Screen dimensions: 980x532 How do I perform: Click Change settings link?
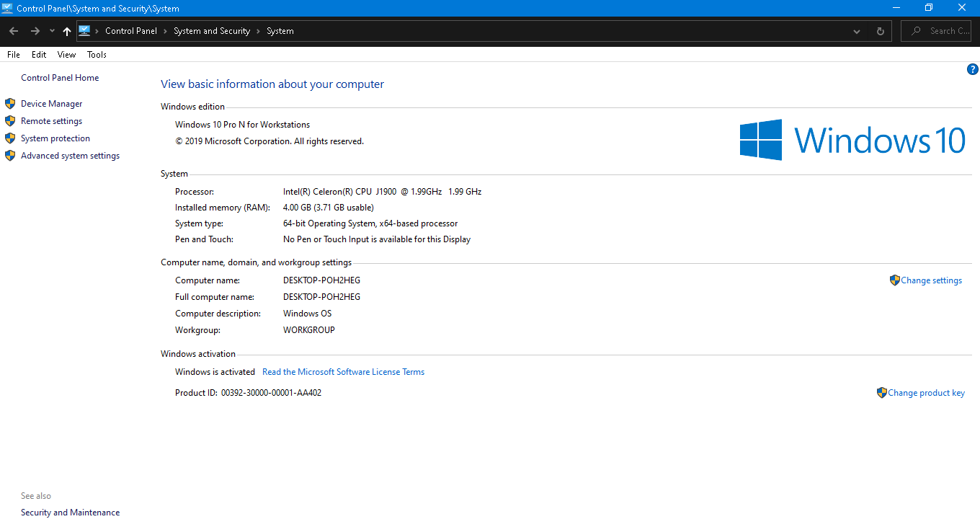click(932, 280)
